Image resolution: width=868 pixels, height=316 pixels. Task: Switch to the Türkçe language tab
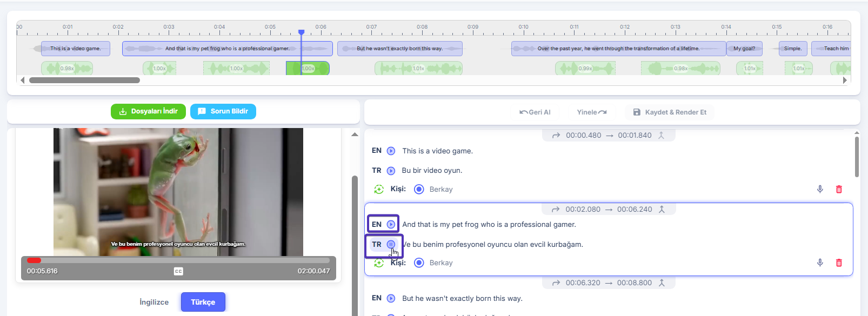click(203, 302)
